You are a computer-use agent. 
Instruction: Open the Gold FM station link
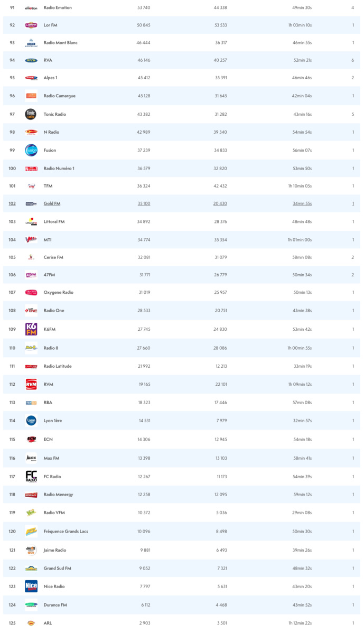[x=52, y=203]
